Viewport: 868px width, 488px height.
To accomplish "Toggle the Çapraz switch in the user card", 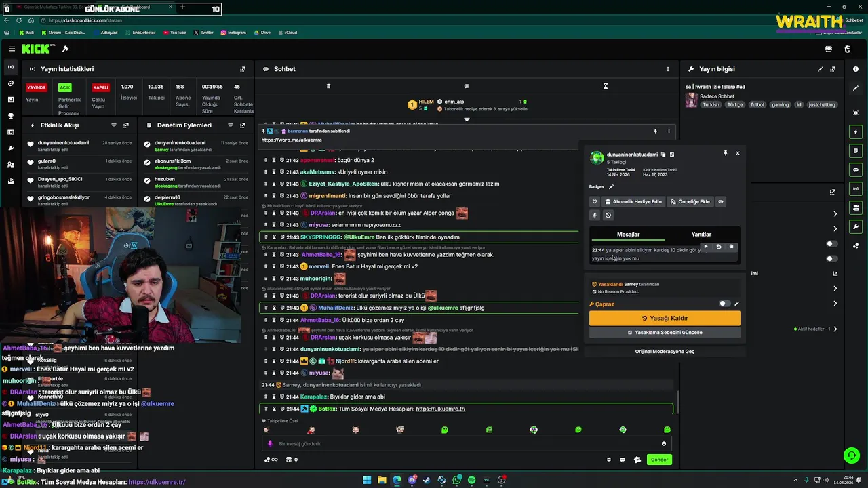I will tap(724, 304).
